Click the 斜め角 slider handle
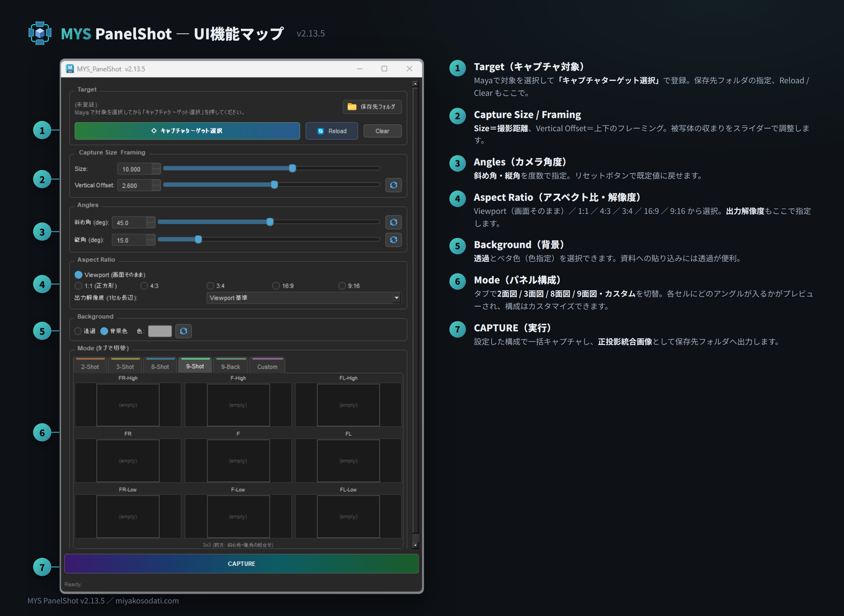Viewport: 844px width, 616px height. click(x=270, y=222)
